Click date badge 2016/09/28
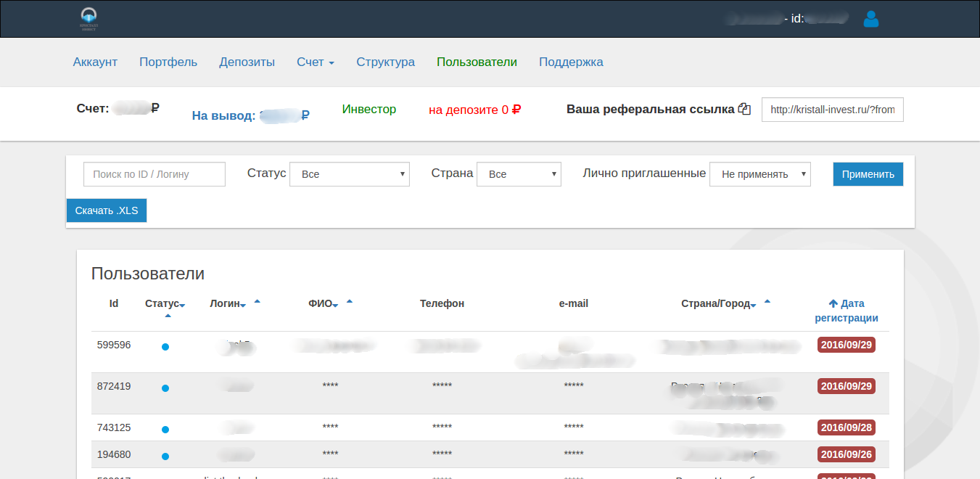This screenshot has width=980, height=479. (847, 427)
